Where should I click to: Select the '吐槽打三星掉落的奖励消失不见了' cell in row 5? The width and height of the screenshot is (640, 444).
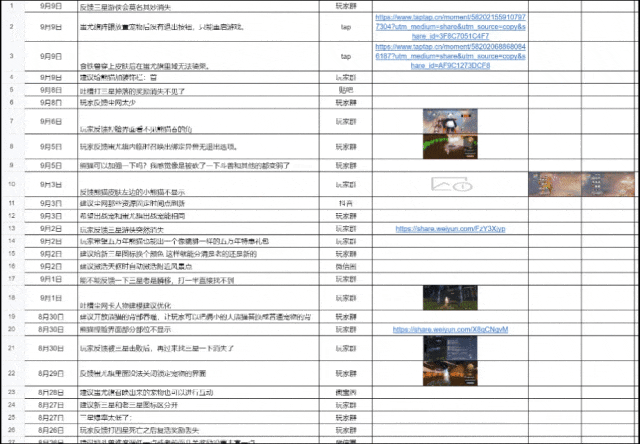198,90
